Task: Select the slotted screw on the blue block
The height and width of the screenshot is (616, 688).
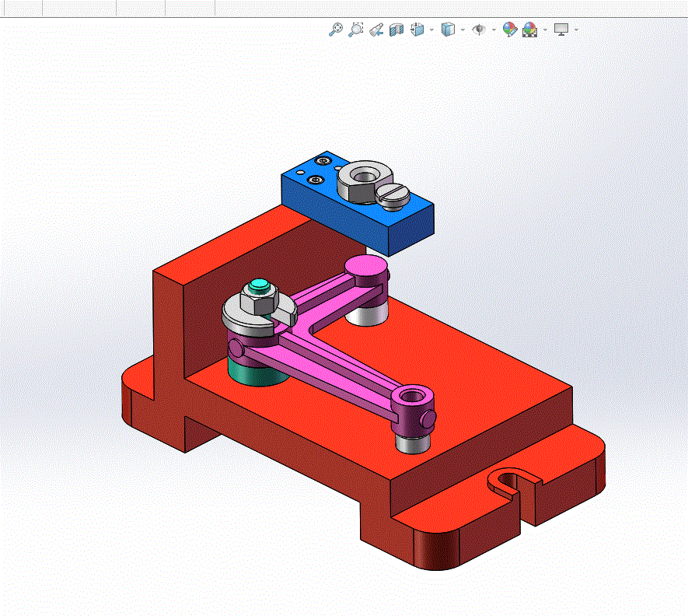Action: point(393,195)
